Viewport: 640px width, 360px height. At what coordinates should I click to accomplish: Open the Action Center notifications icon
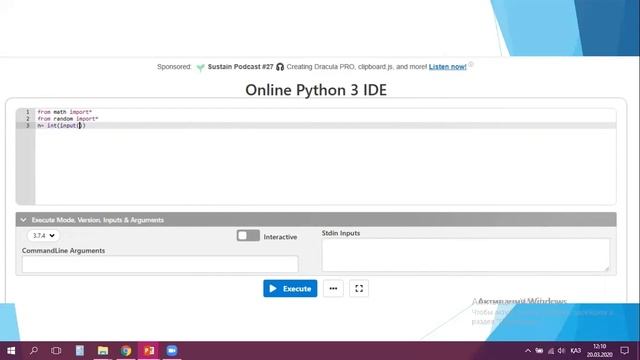point(624,351)
